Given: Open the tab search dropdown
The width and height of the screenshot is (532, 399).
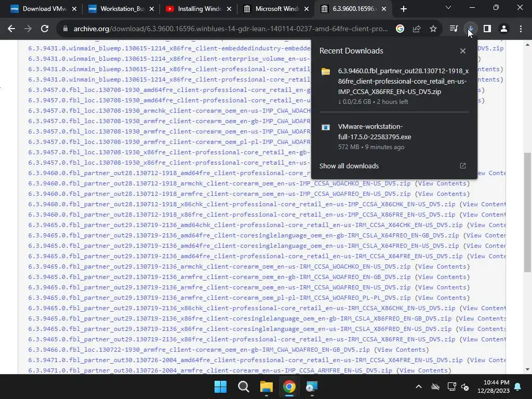Looking at the screenshot, I should 448,7.
